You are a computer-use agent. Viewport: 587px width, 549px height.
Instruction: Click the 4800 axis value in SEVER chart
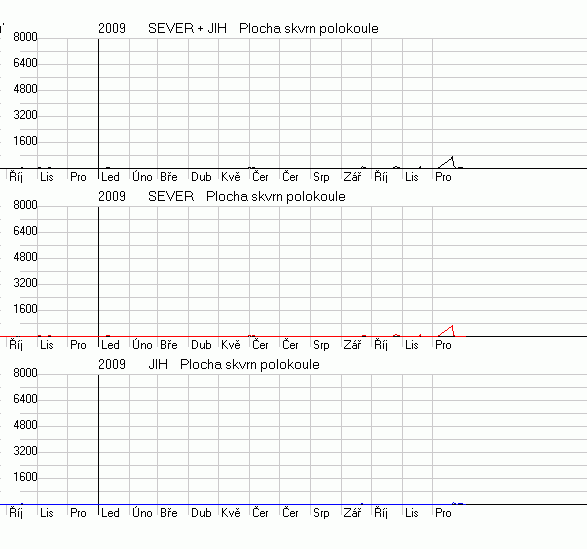coord(25,257)
